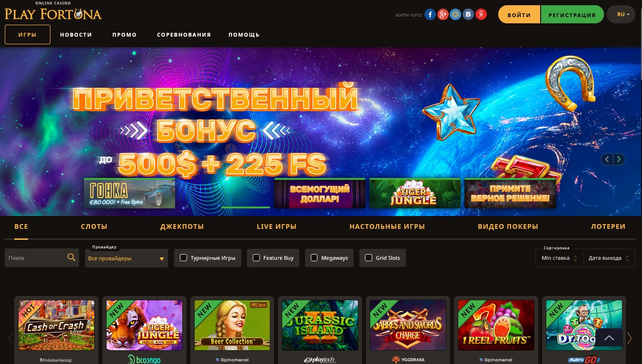Show the next banner slide arrow
The image size is (642, 364).
tap(619, 159)
